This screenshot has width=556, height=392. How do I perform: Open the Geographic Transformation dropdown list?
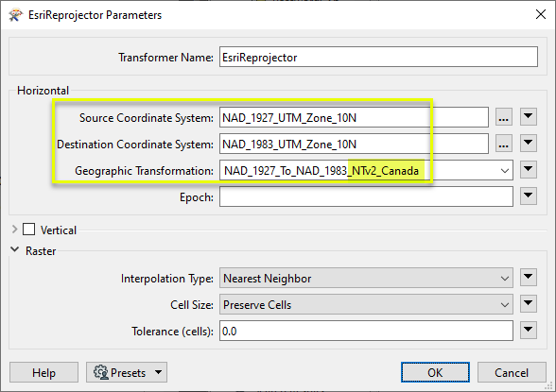tap(366, 170)
